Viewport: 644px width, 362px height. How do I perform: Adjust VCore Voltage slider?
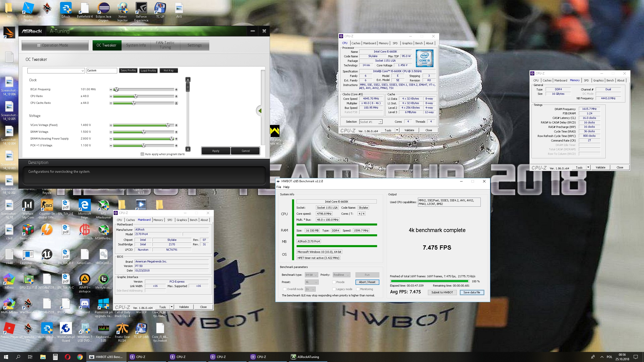point(168,125)
